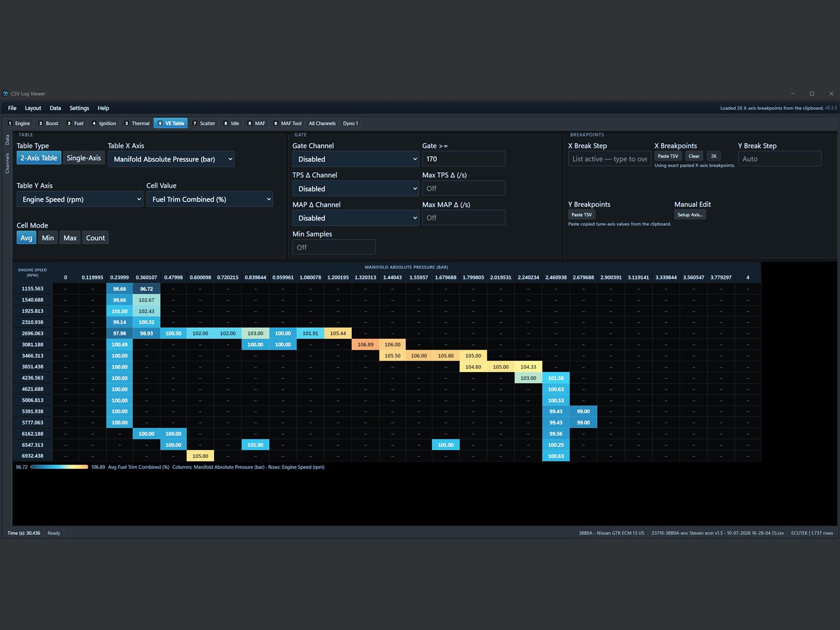Image resolution: width=840 pixels, height=630 pixels.
Task: Open the MAF tab
Action: pyautogui.click(x=257, y=123)
